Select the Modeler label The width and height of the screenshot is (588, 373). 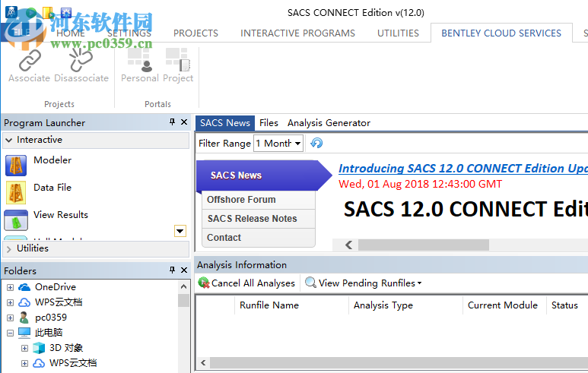point(52,160)
